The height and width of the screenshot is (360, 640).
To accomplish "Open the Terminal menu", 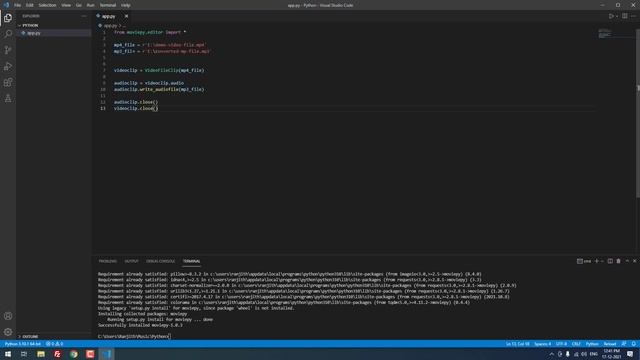I will 108,5.
